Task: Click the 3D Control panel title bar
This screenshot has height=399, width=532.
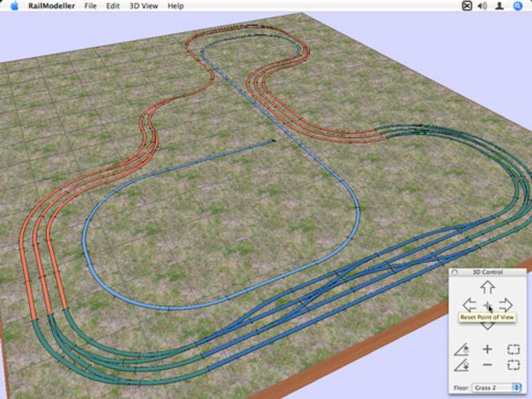Action: pyautogui.click(x=487, y=272)
